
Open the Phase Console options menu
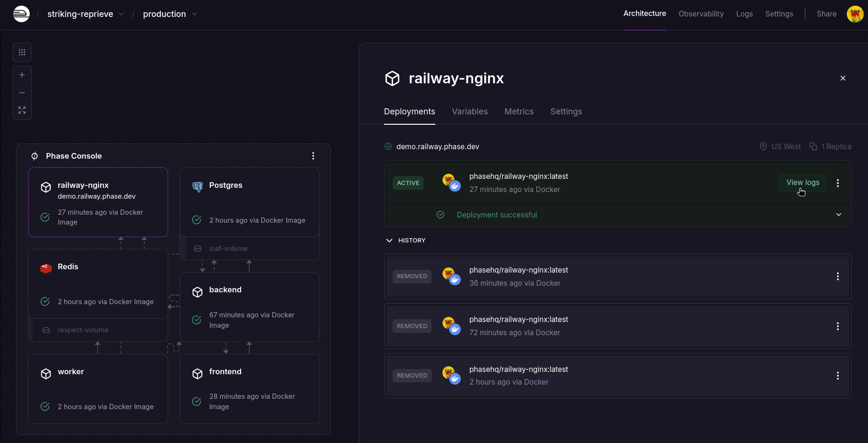pyautogui.click(x=313, y=155)
